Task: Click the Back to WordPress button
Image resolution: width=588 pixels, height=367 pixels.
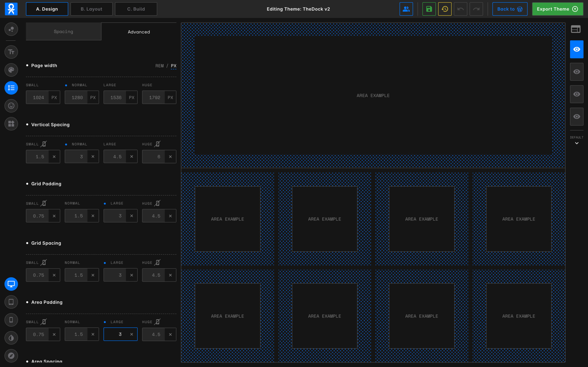Action: (x=510, y=9)
